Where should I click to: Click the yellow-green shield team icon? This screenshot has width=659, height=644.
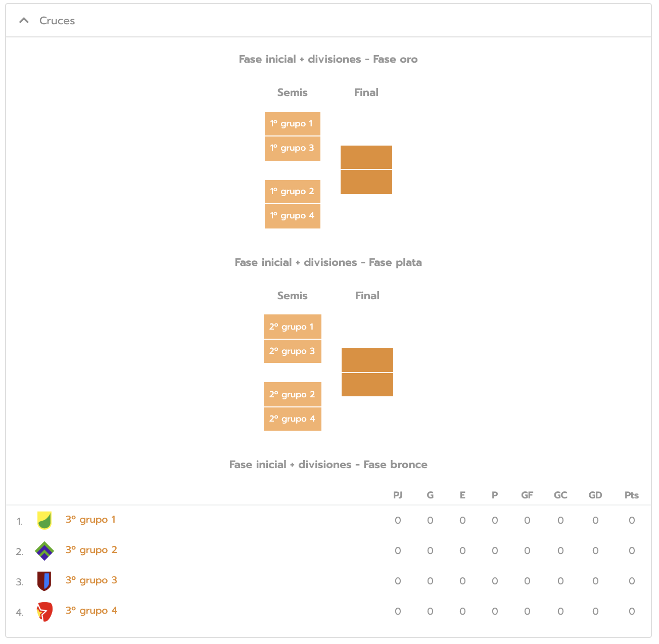44,520
